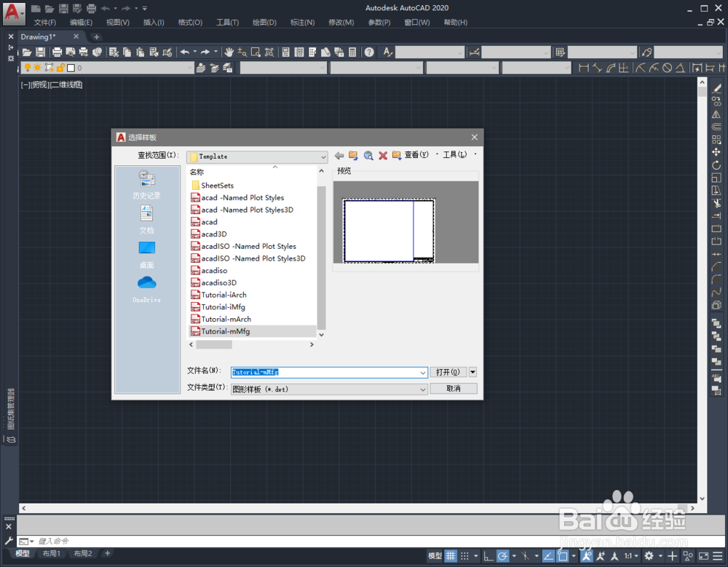This screenshot has width=728, height=567.
Task: Go up one folder level in dialog
Action: tap(353, 156)
